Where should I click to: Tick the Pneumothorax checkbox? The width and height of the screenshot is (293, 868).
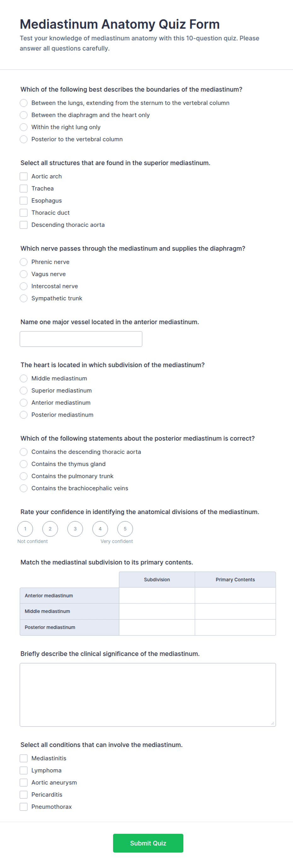(x=24, y=807)
